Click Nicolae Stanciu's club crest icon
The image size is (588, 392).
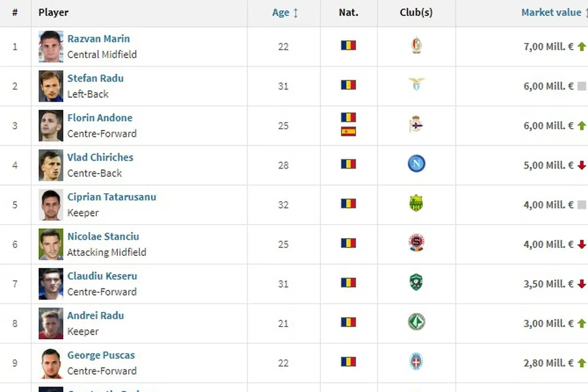click(x=416, y=243)
